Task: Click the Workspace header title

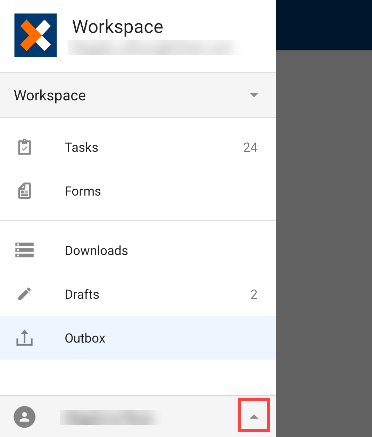Action: [118, 27]
